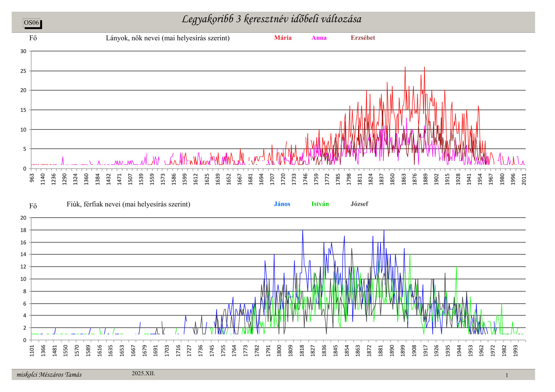
Task: Select year 1101 on the lower x-axis
Action: point(32,351)
